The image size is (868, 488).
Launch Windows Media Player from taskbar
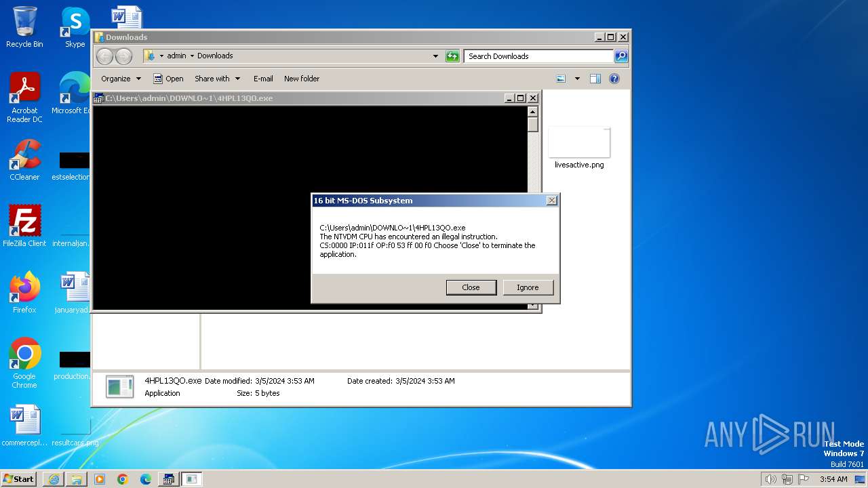(x=100, y=479)
